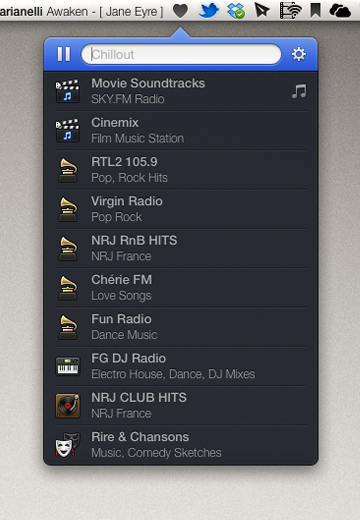This screenshot has height=520, width=360.
Task: Pause the currently playing radio station
Action: pos(64,54)
